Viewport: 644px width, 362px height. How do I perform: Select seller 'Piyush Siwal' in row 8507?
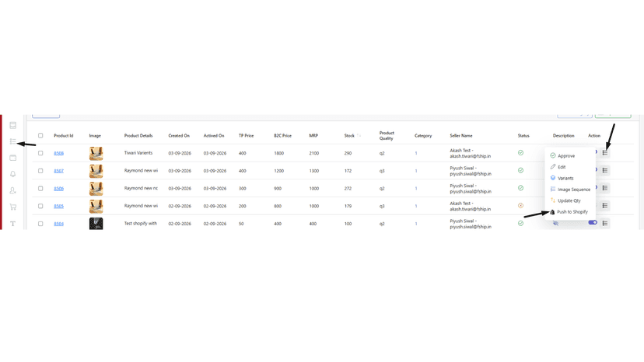471,171
